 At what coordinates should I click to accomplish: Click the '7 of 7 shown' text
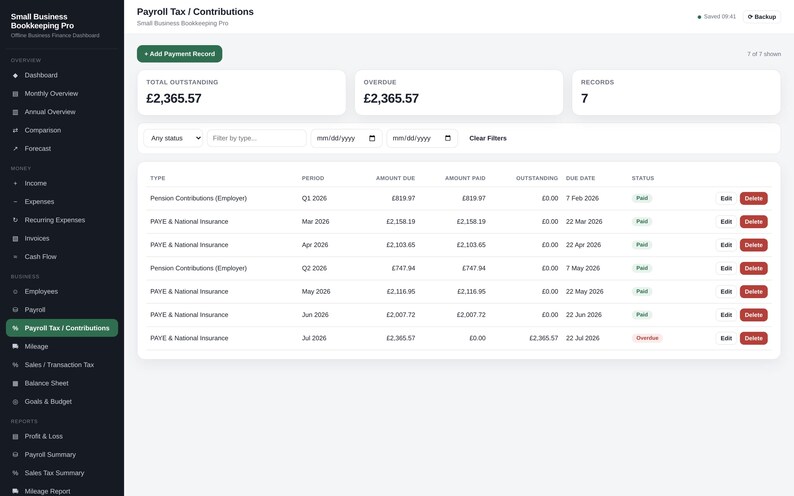coord(764,54)
